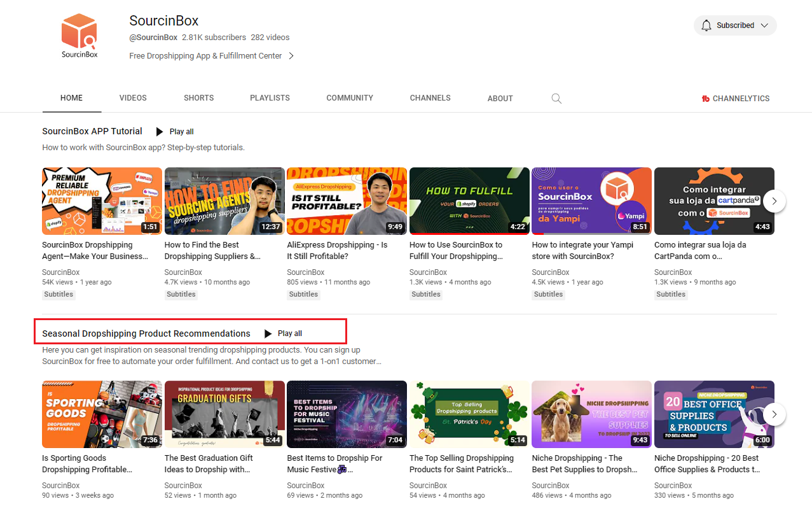Select the ABOUT tab
This screenshot has height=513, width=812.
[500, 99]
